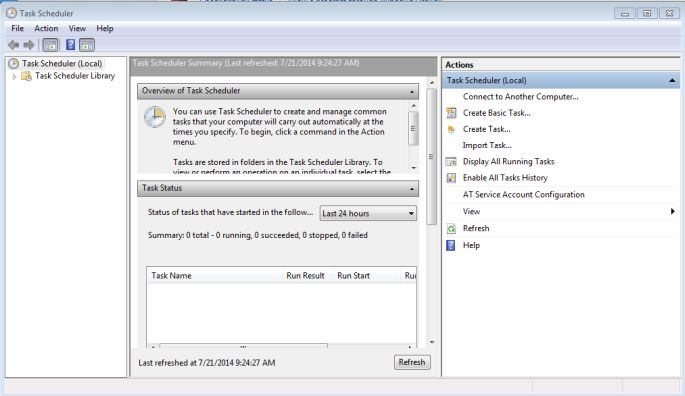
Task: Click the Refresh action in Actions pane
Action: 476,228
